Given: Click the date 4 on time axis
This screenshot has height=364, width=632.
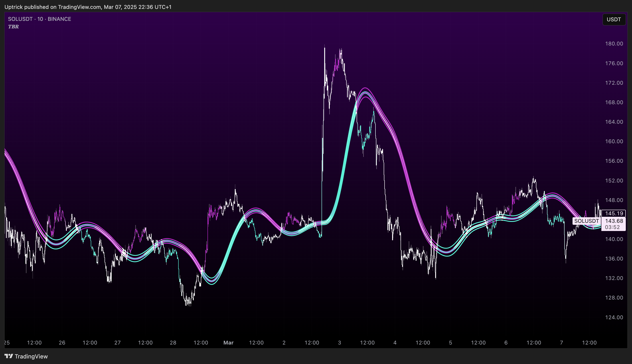Looking at the screenshot, I should (395, 342).
